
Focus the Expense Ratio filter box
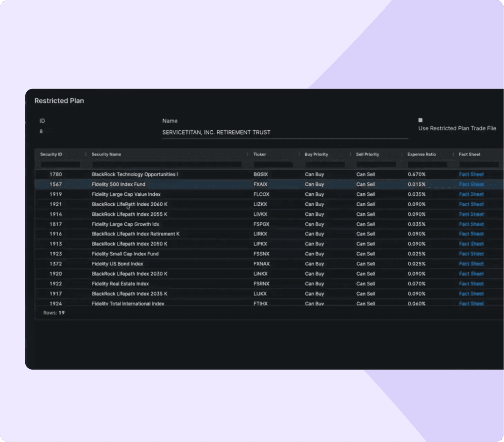click(x=428, y=165)
